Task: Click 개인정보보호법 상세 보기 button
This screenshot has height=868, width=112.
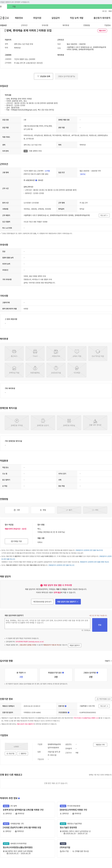Action: 42,601
